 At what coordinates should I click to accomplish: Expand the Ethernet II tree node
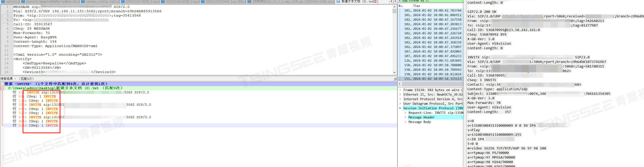[400, 95]
